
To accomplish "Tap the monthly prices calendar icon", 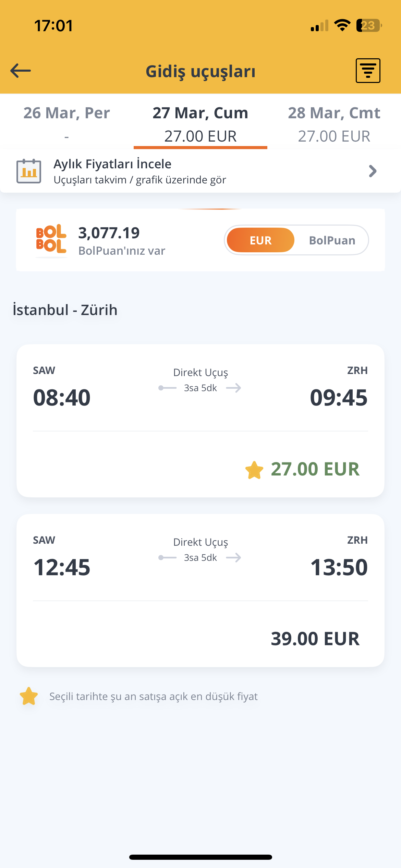I will pos(29,171).
